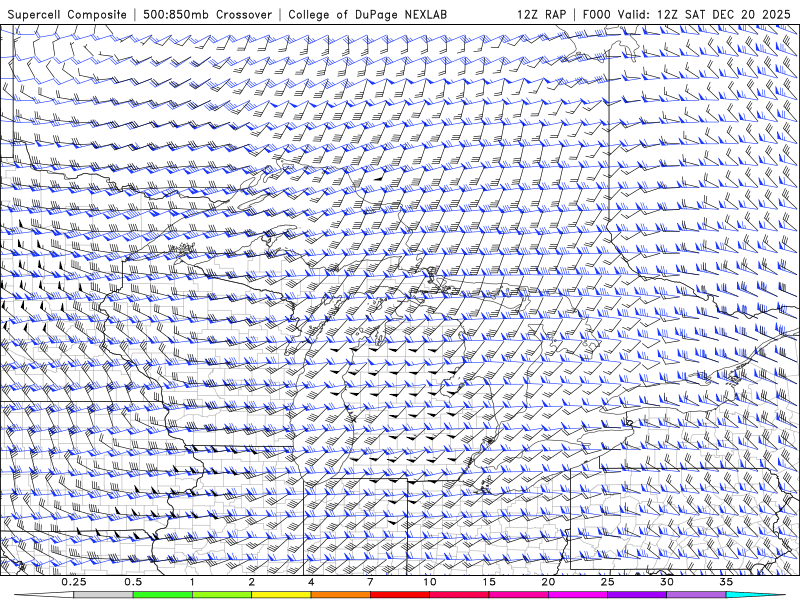The image size is (800, 600).
Task: Click the crimson color bar segment at 10
Action: pyautogui.click(x=459, y=595)
